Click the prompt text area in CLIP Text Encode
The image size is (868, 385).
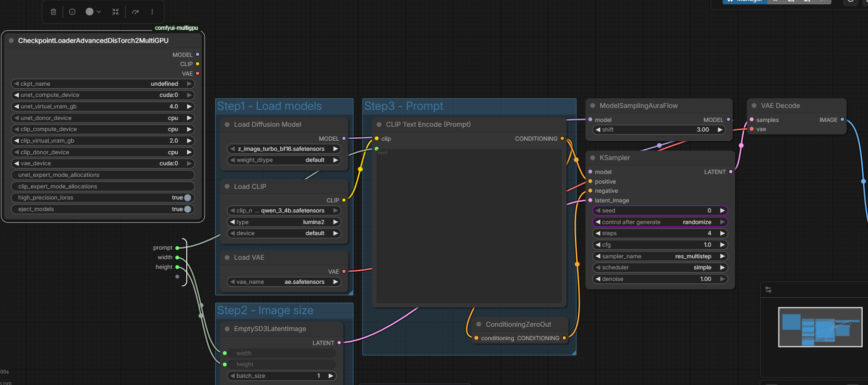469,226
